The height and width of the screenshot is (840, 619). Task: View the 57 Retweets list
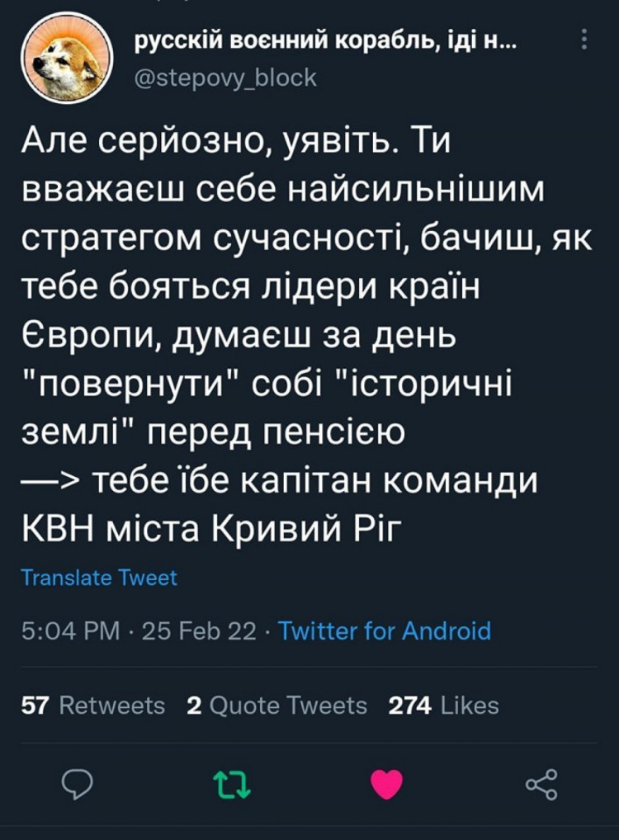(x=92, y=706)
